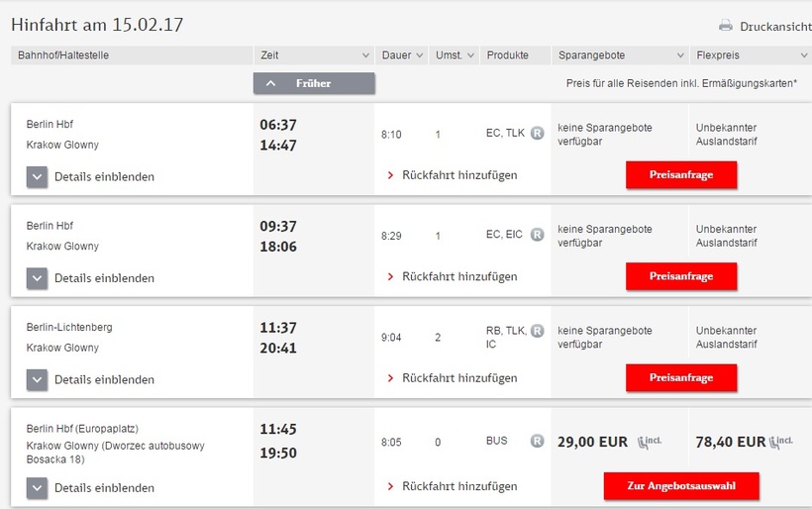The width and height of the screenshot is (812, 509).
Task: Expand details for the 06:37 Berlin Hbf trip
Action: tap(37, 176)
